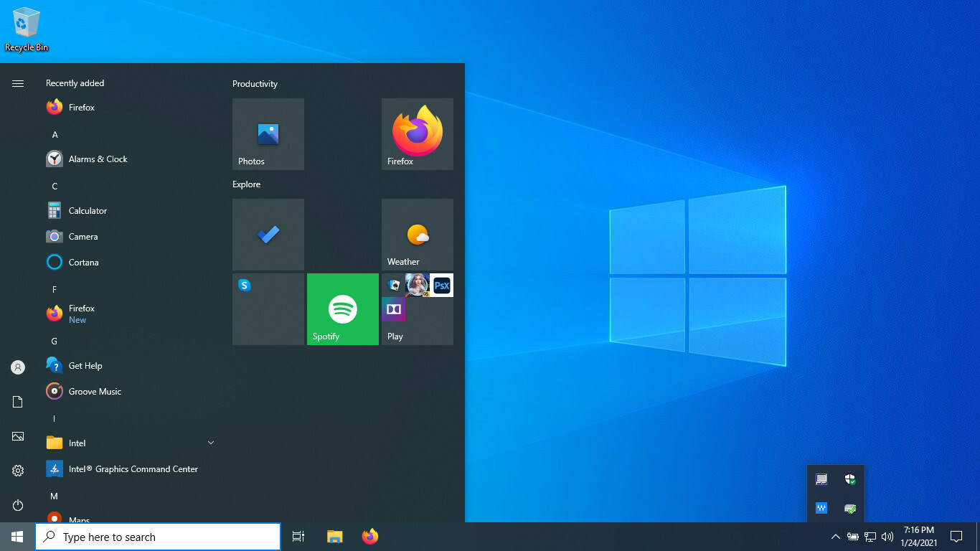Click letter C header in app list
The width and height of the screenshot is (980, 551).
(55, 187)
